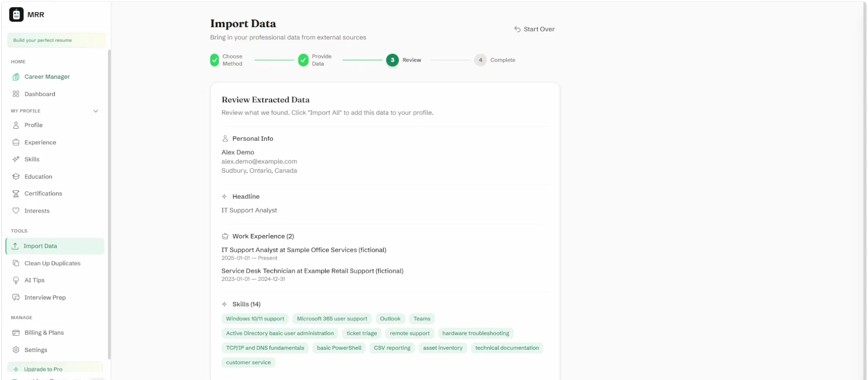Click the Start Over undo arrow icon
868x380 pixels.
point(517,29)
